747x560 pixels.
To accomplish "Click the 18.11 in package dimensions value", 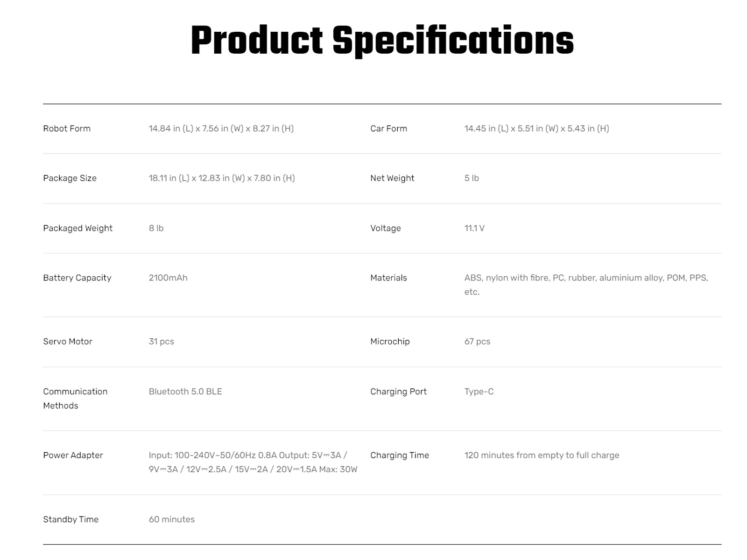I will click(222, 178).
